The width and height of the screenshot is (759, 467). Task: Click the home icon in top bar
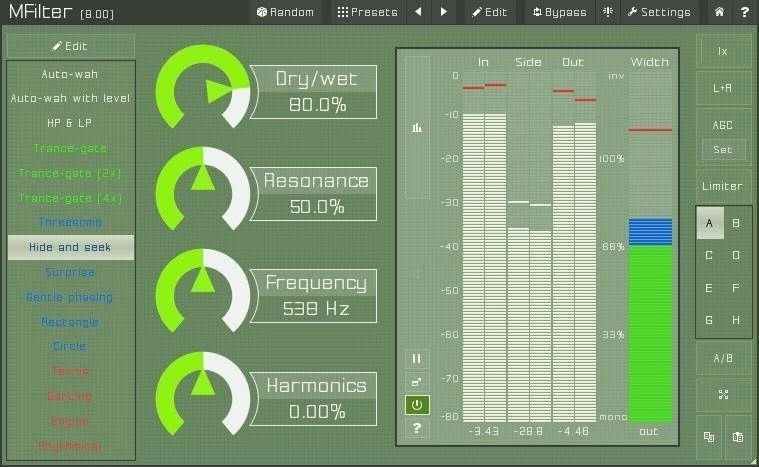click(x=719, y=12)
